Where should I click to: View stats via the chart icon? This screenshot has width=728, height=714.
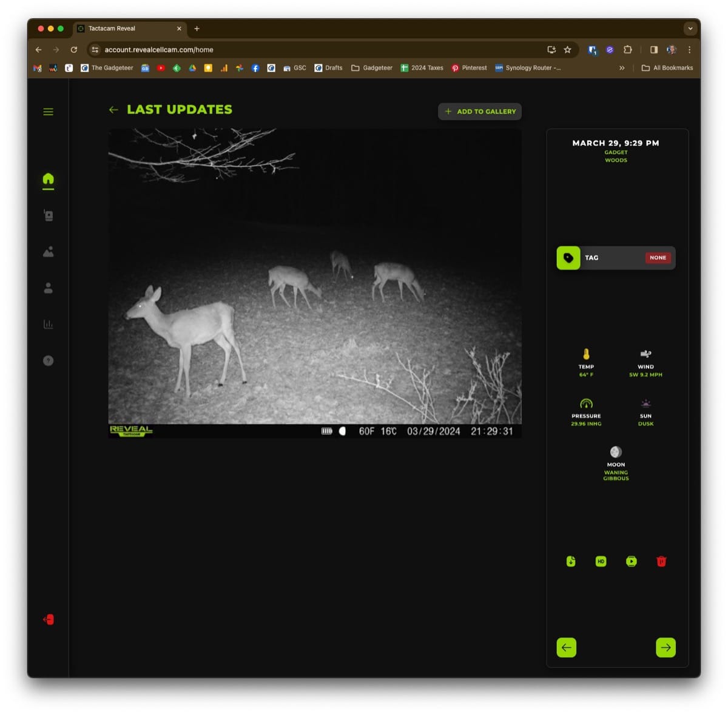coord(49,324)
